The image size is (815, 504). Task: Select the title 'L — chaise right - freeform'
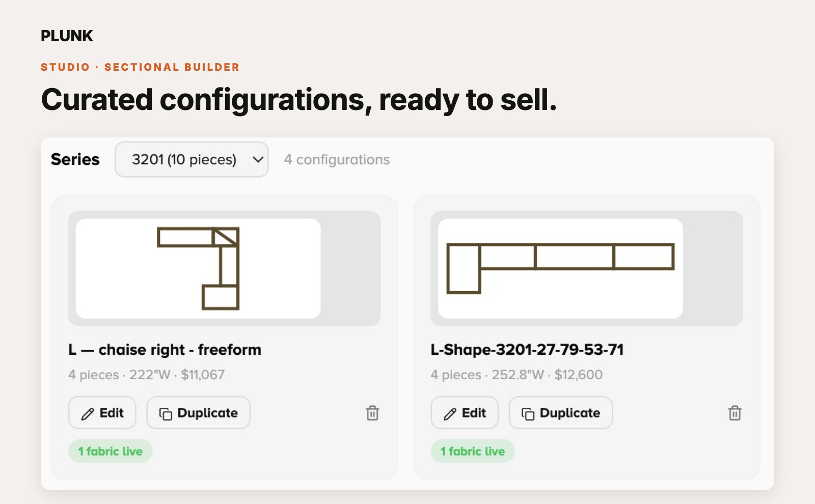165,350
